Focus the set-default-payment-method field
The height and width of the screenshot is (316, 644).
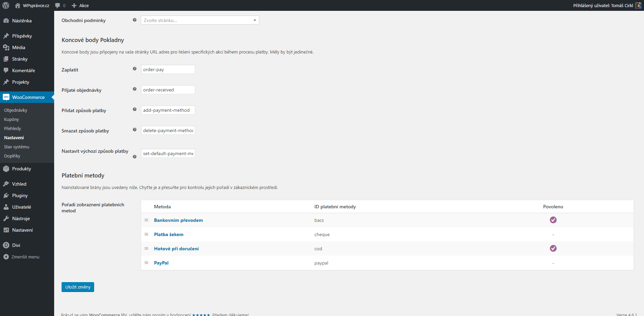(x=168, y=153)
